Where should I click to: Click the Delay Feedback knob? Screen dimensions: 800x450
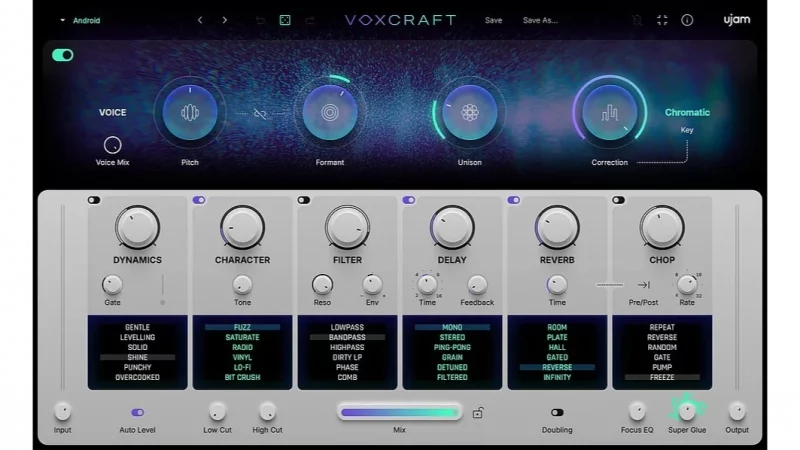coord(477,285)
